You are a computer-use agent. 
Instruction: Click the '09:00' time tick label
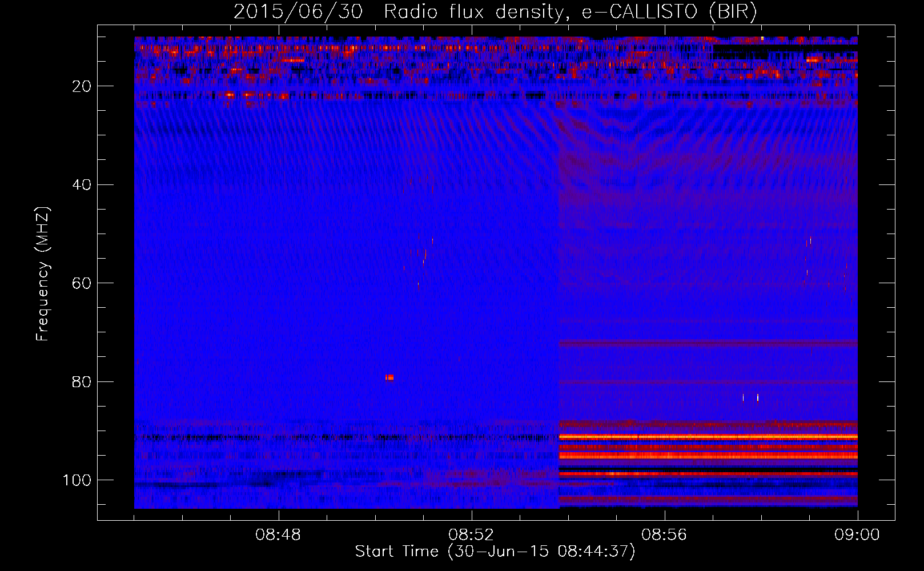[x=857, y=535]
